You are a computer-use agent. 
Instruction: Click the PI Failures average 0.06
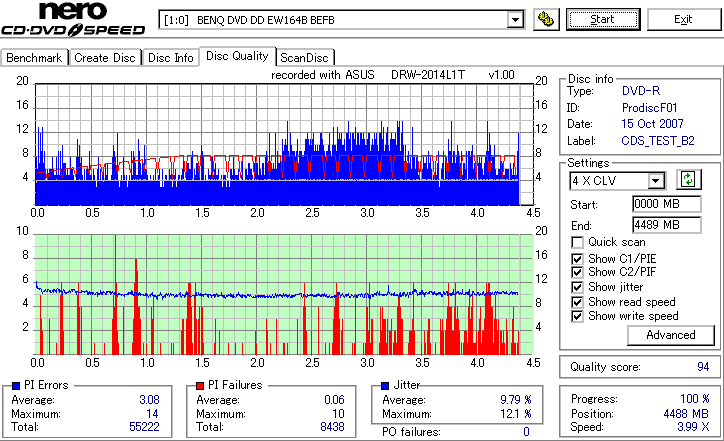334,399
